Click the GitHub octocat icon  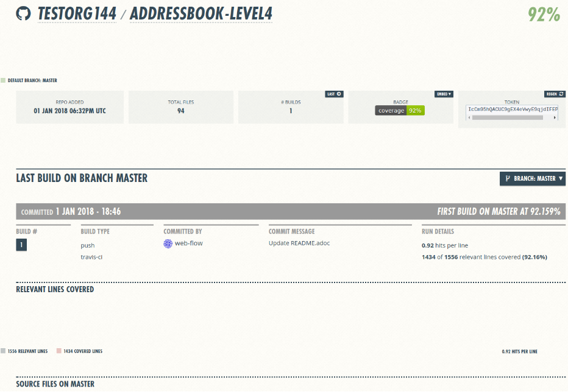point(23,14)
